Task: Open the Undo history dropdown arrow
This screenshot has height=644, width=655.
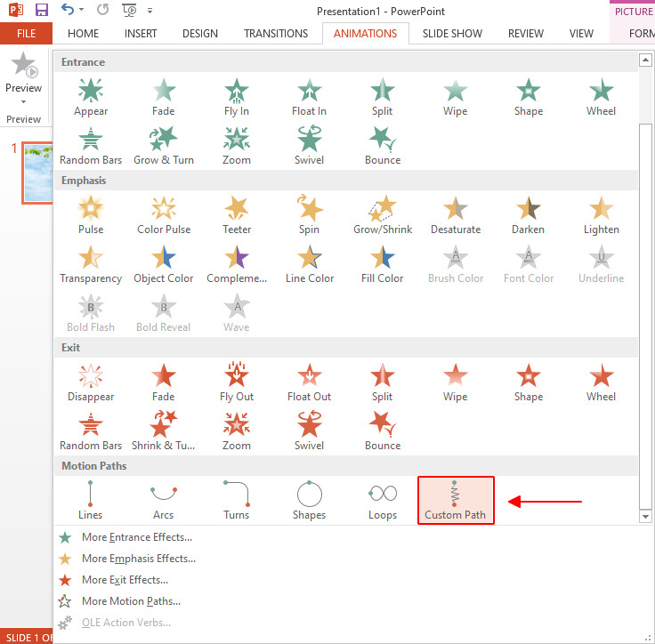Action: pos(82,10)
